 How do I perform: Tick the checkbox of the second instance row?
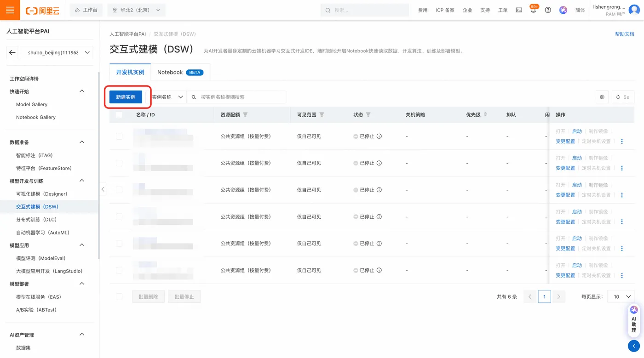tap(119, 163)
